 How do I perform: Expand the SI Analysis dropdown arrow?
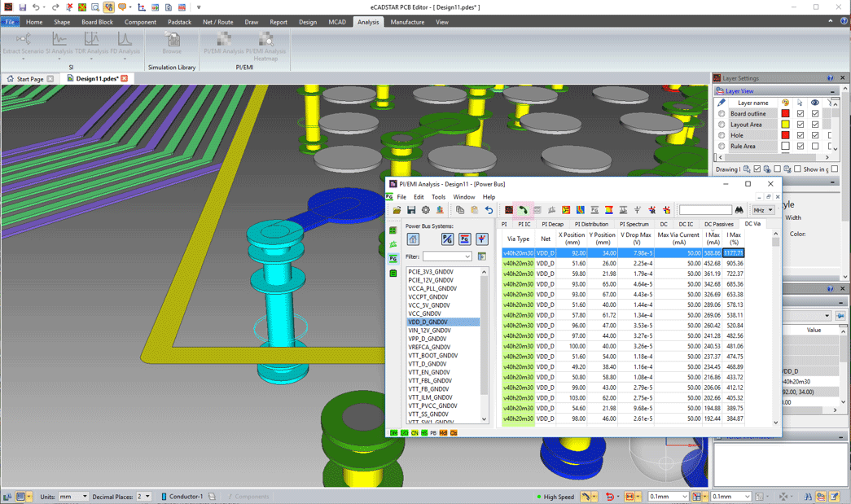pyautogui.click(x=59, y=59)
